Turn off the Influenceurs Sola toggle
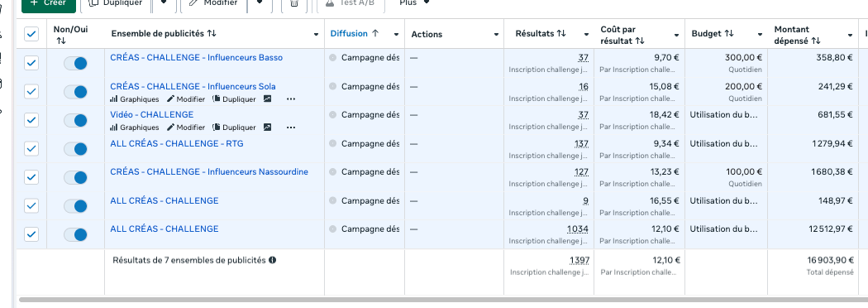This screenshot has width=868, height=308. (75, 92)
